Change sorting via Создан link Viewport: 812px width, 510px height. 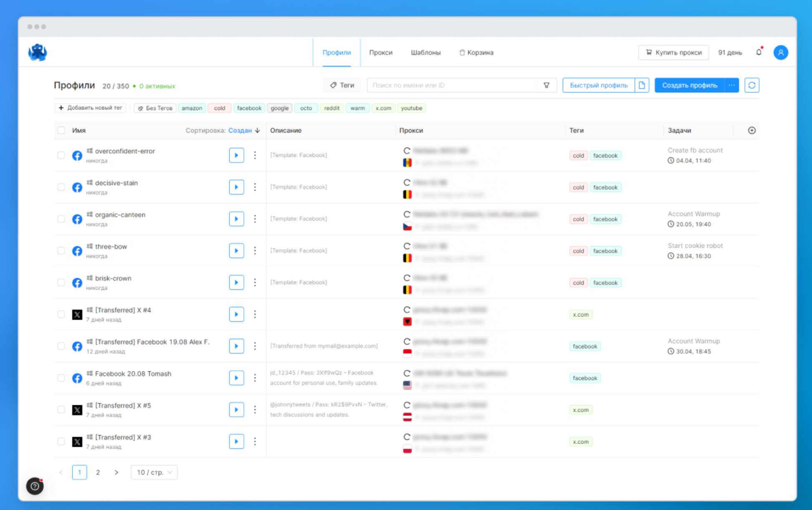(240, 130)
